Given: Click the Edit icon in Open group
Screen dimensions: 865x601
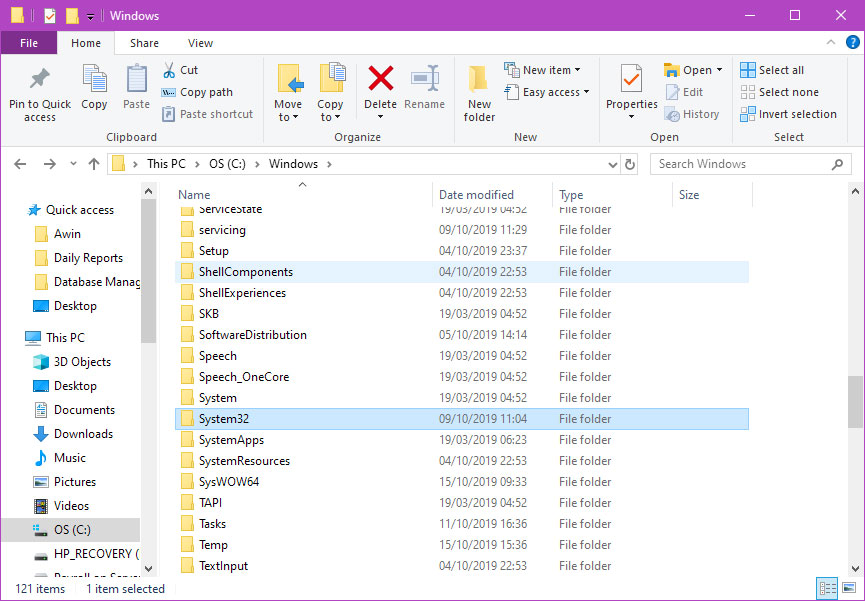Looking at the screenshot, I should [x=672, y=92].
